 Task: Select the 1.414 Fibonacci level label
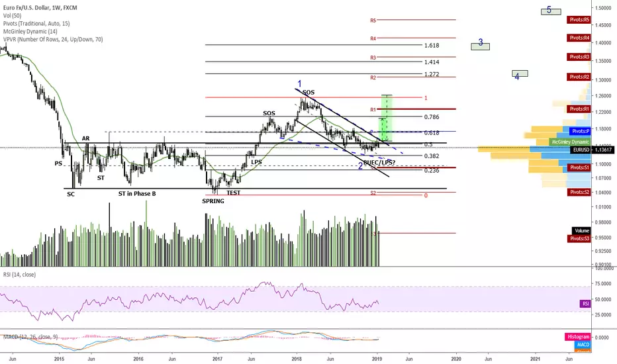[432, 62]
